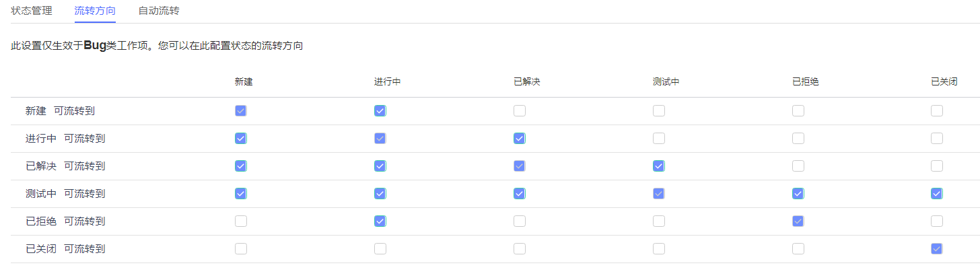Open the 自动流转 tab
The width and height of the screenshot is (980, 280).
click(x=158, y=11)
